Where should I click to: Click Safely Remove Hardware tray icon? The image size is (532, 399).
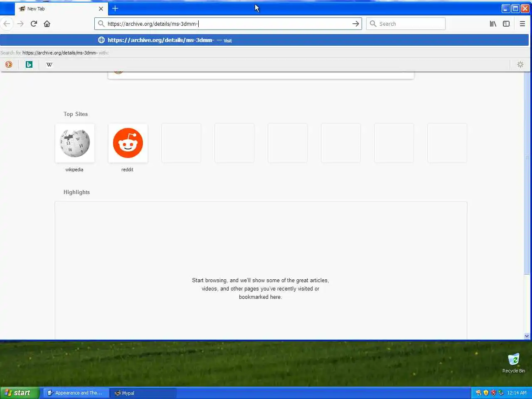[x=501, y=393]
